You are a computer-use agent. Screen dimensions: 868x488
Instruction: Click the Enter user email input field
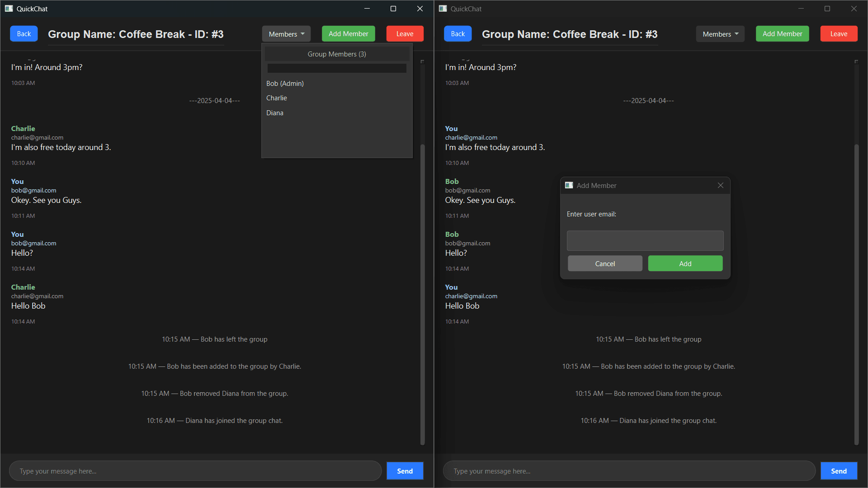(645, 240)
